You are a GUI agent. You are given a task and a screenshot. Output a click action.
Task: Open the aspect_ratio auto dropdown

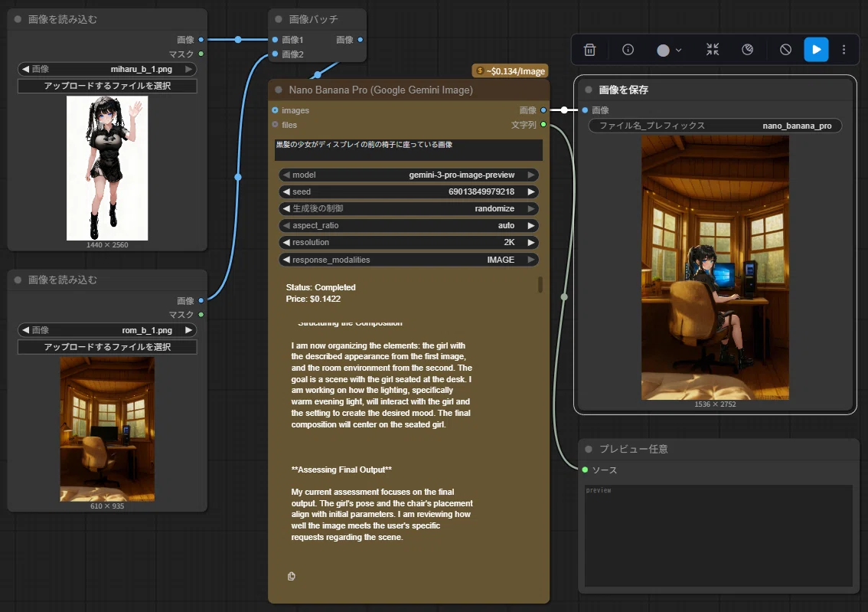coord(409,225)
